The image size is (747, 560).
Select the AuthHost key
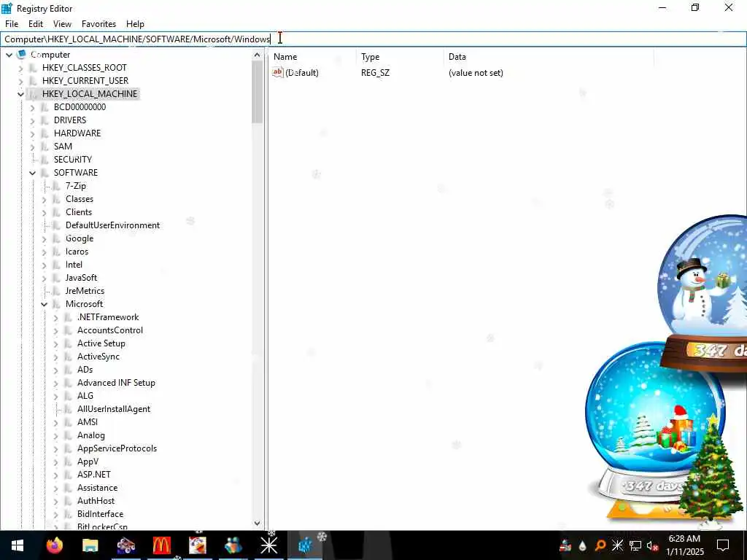tap(96, 501)
